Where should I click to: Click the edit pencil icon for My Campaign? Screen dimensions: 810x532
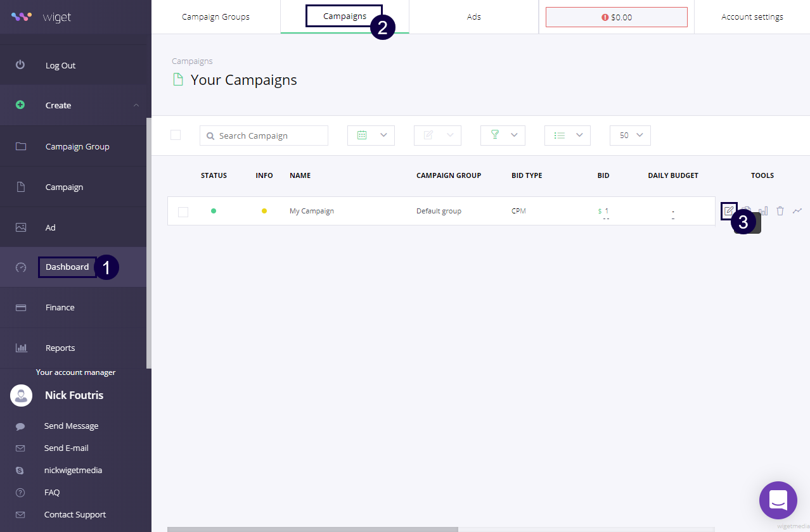[729, 210]
